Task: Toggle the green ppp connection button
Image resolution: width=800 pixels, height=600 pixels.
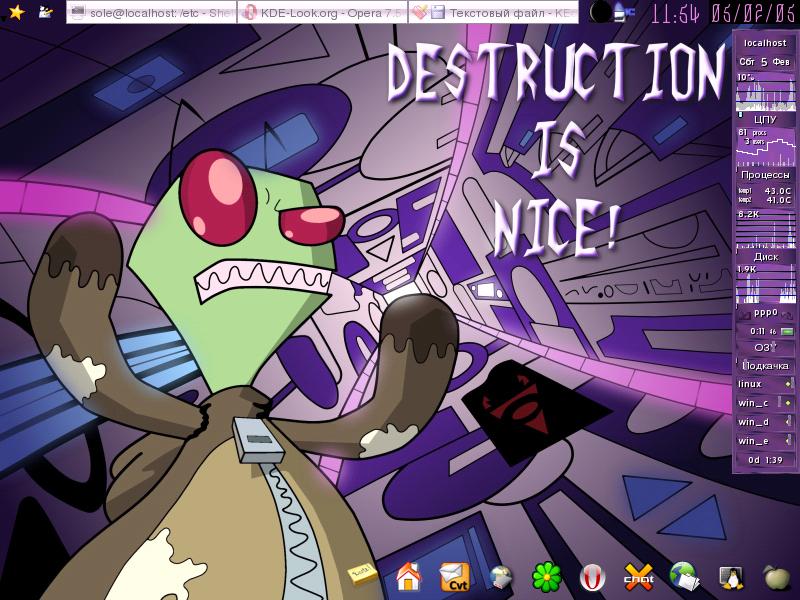Action: (x=787, y=332)
